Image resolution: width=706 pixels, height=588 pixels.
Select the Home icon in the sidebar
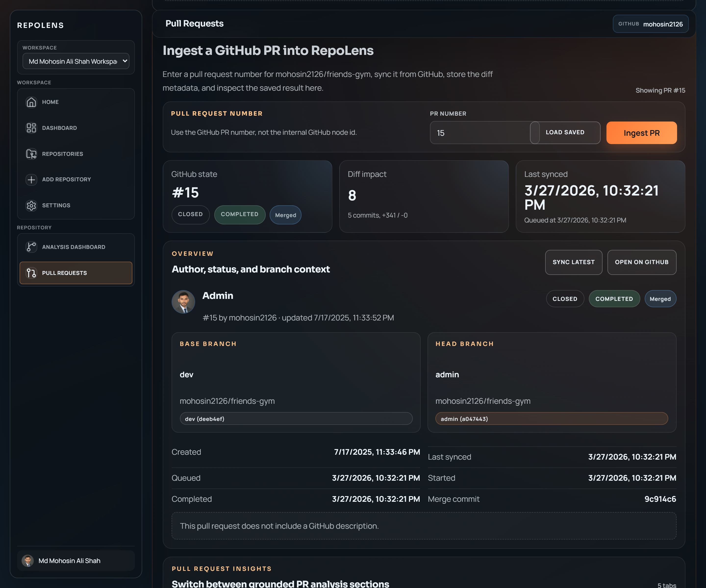(x=31, y=102)
